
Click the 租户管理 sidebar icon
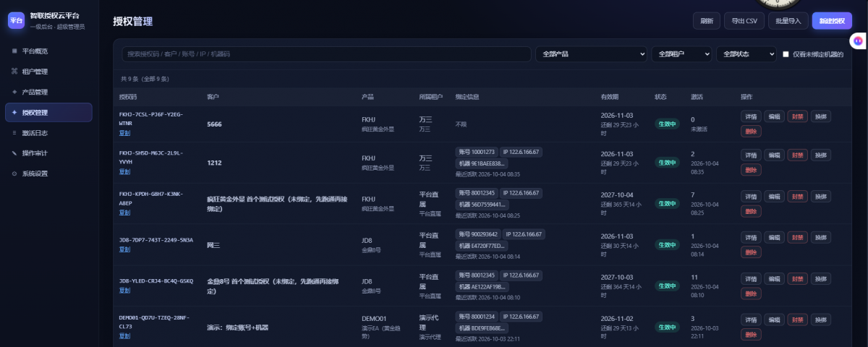click(x=14, y=72)
